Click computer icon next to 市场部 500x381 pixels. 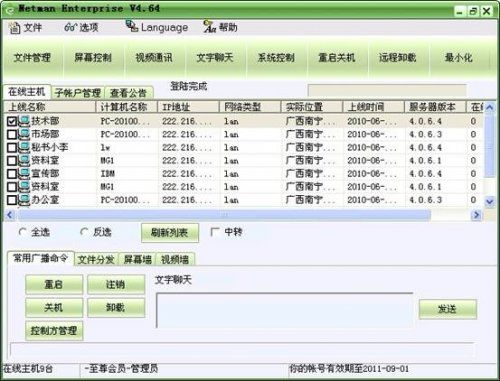24,134
